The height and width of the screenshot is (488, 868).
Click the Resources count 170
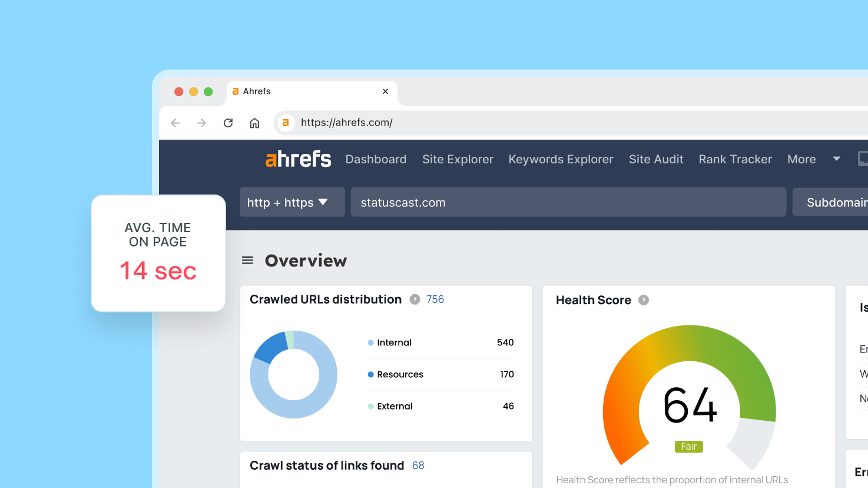pos(507,374)
